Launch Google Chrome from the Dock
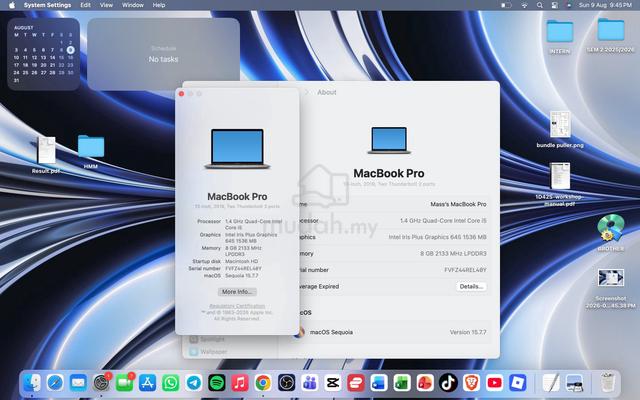This screenshot has height=400, width=640. coord(263,383)
